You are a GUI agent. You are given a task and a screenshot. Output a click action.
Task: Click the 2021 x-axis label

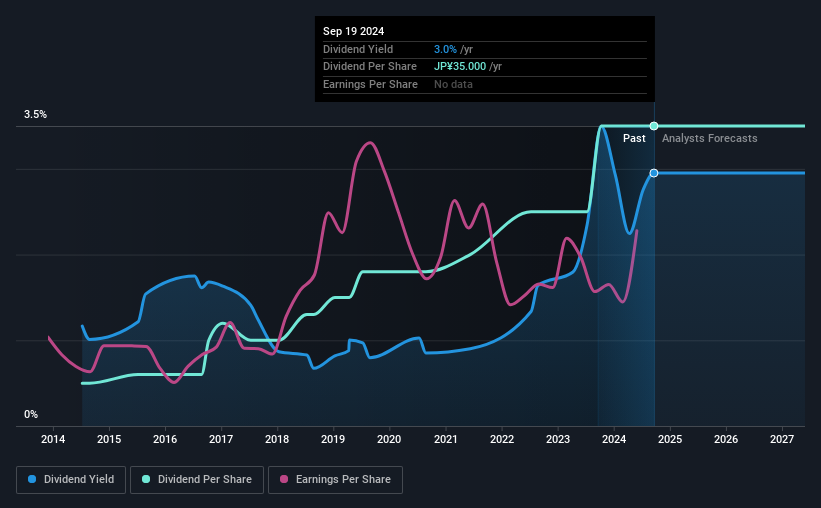(446, 439)
